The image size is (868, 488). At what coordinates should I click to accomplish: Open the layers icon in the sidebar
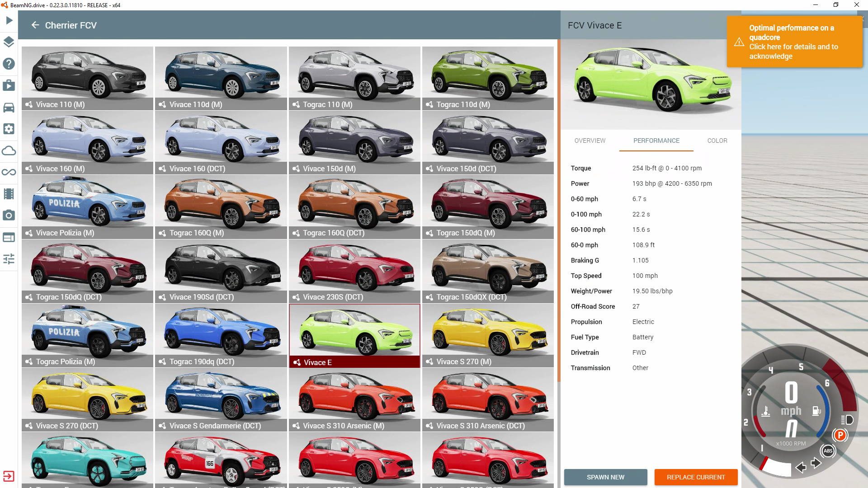point(9,42)
